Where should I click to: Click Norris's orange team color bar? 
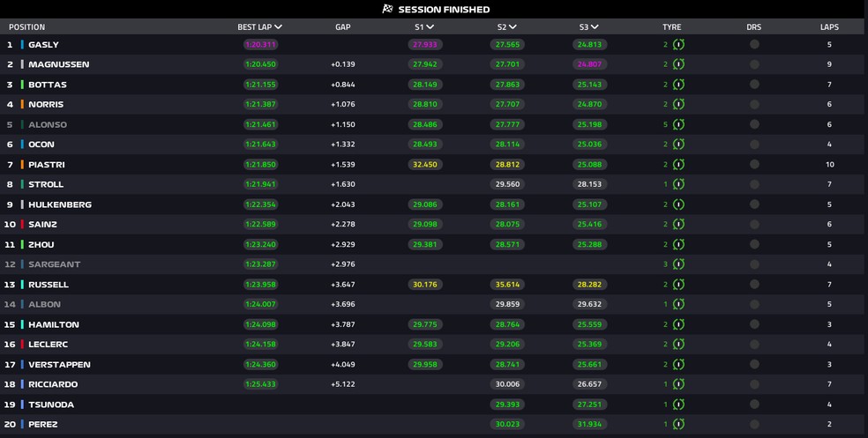pyautogui.click(x=22, y=104)
